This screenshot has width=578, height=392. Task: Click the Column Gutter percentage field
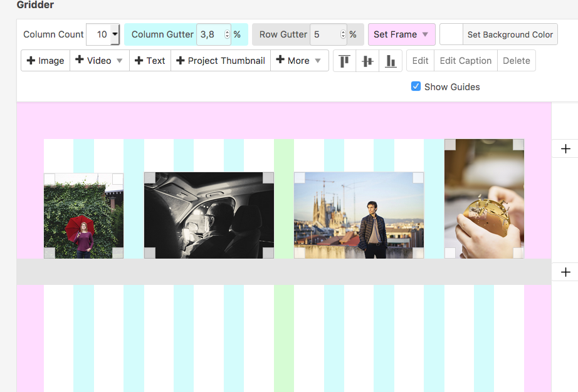tap(210, 34)
